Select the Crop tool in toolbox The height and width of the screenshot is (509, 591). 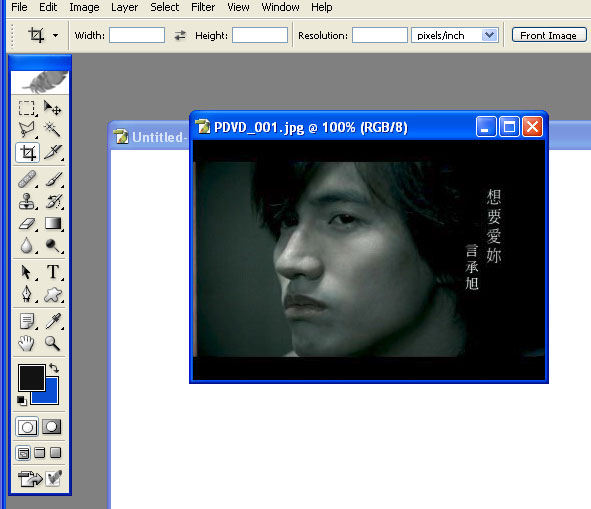27,152
